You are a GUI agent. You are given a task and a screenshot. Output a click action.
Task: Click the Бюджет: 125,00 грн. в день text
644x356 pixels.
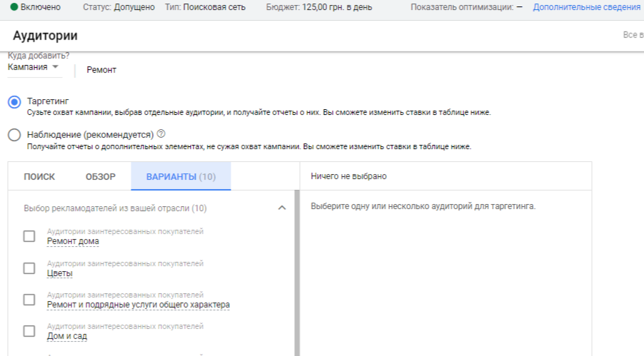pos(318,7)
